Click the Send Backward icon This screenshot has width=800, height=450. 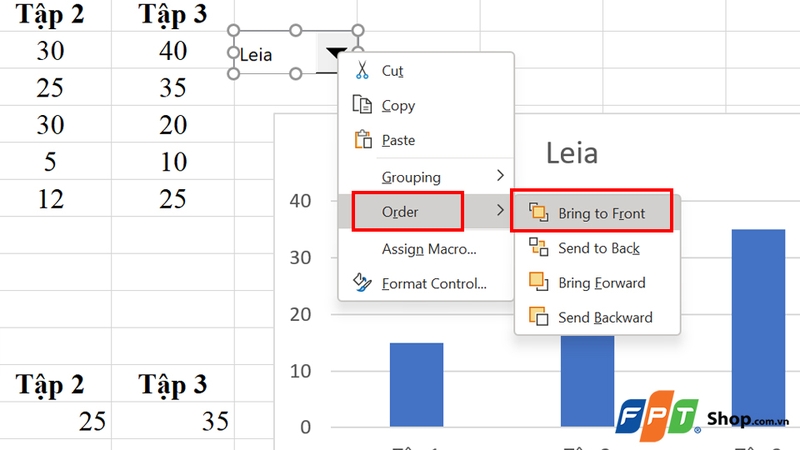coord(538,316)
